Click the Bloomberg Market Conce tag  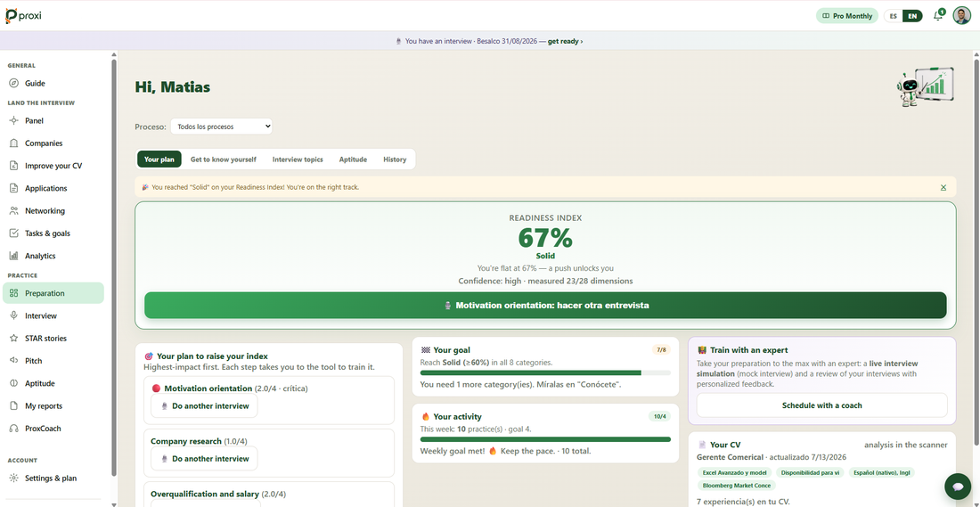point(736,485)
